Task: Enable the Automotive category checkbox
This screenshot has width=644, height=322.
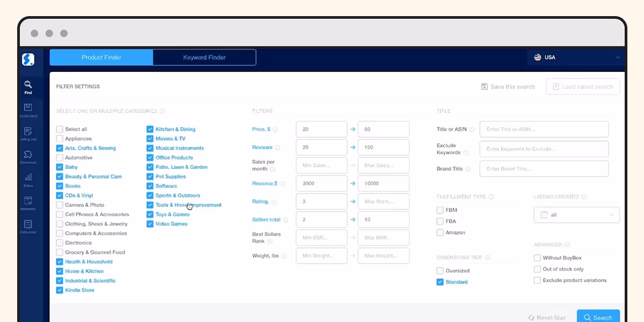Action: tap(60, 158)
